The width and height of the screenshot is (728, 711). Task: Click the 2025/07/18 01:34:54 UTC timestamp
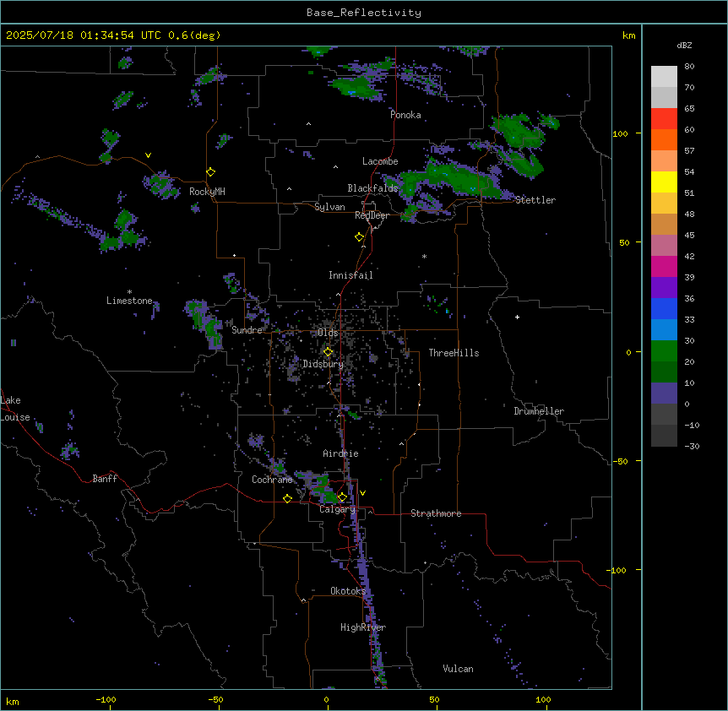(x=84, y=35)
